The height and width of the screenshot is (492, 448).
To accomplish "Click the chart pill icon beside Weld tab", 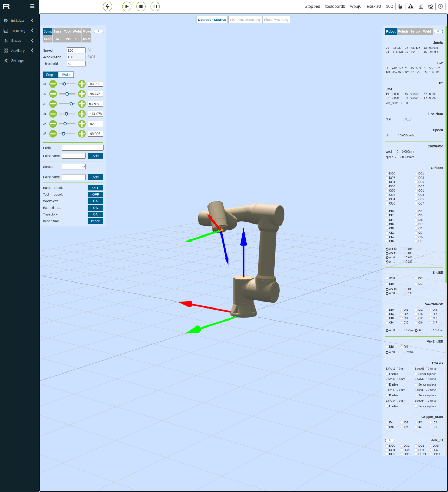I will pos(438,31).
